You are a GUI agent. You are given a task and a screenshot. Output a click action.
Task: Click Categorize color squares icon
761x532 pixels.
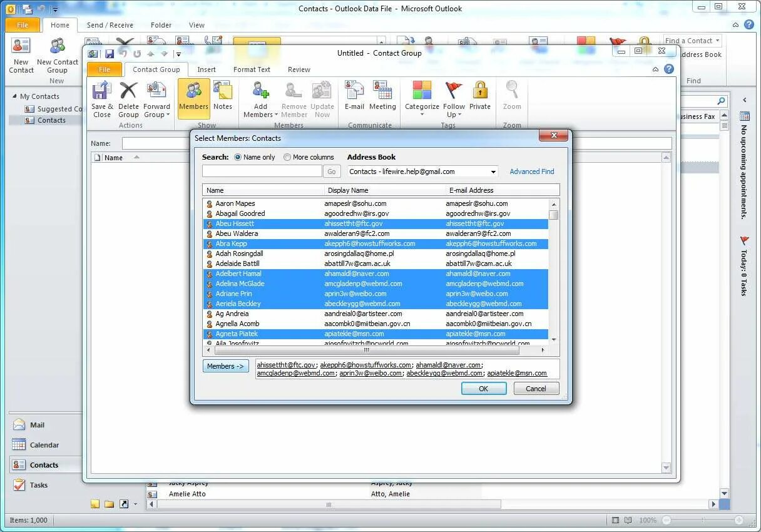[422, 91]
